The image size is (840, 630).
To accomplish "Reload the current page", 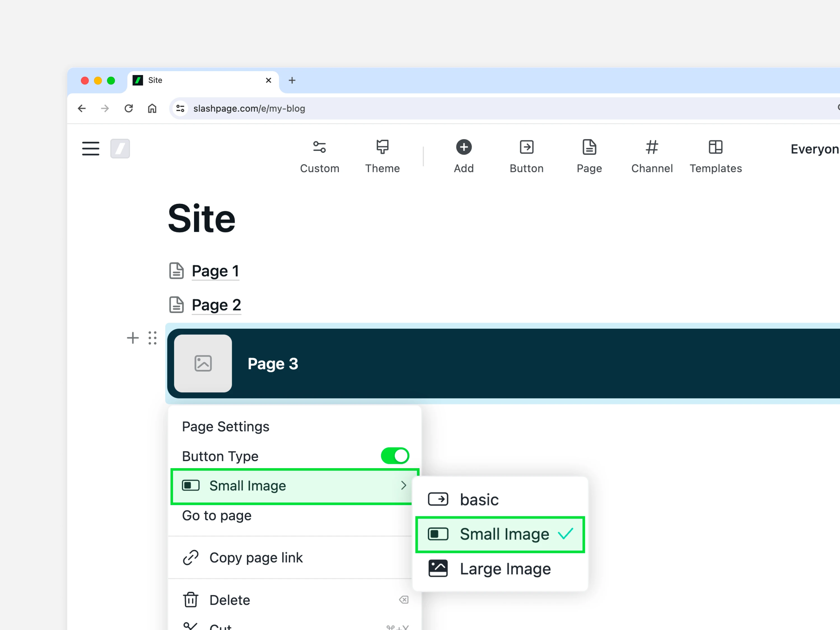I will point(129,109).
